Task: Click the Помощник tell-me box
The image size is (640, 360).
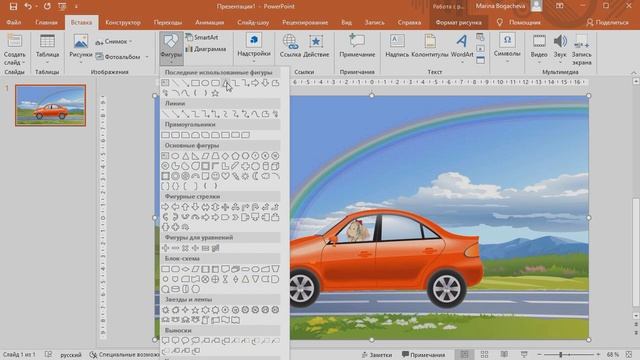Action: [x=519, y=22]
